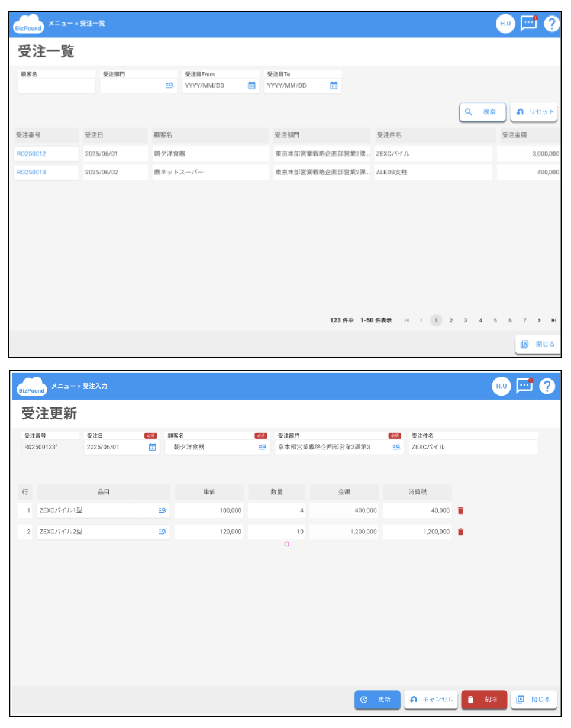
Task: Go to the next page of results
Action: click(x=540, y=321)
